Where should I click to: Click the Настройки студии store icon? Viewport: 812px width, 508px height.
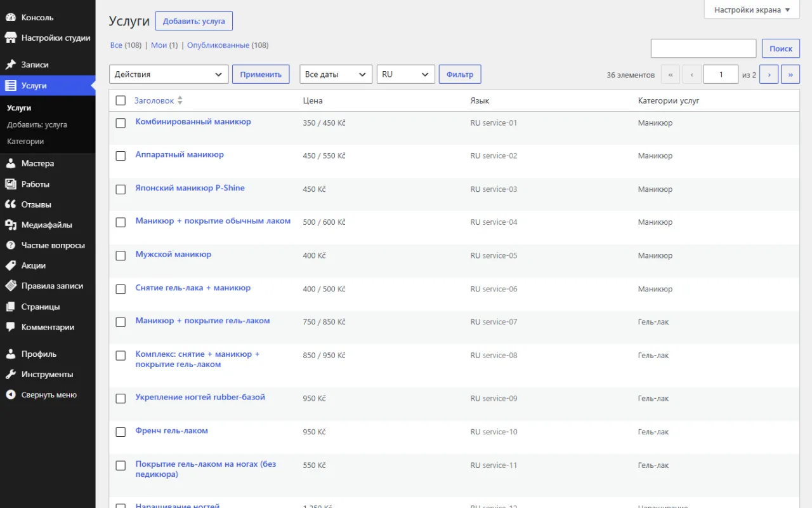pyautogui.click(x=10, y=38)
